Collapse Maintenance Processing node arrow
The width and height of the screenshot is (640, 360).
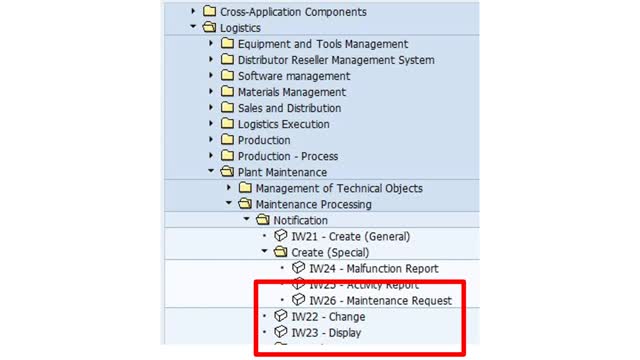pos(229,203)
